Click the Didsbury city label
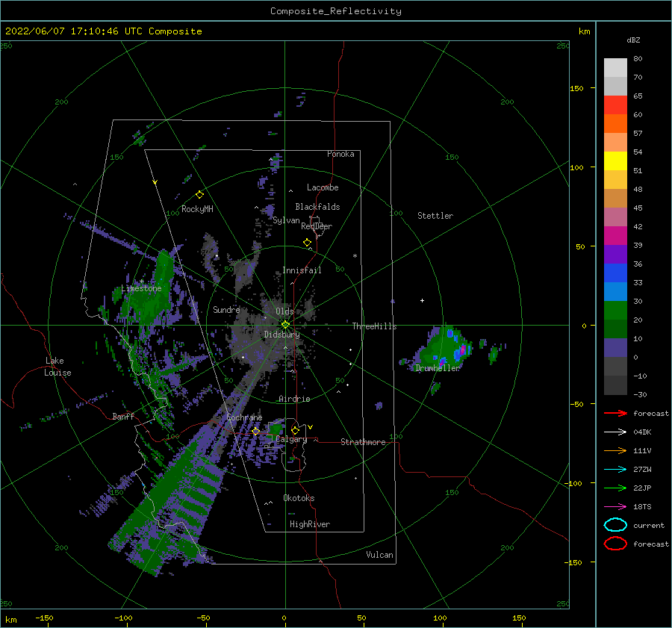 (281, 335)
